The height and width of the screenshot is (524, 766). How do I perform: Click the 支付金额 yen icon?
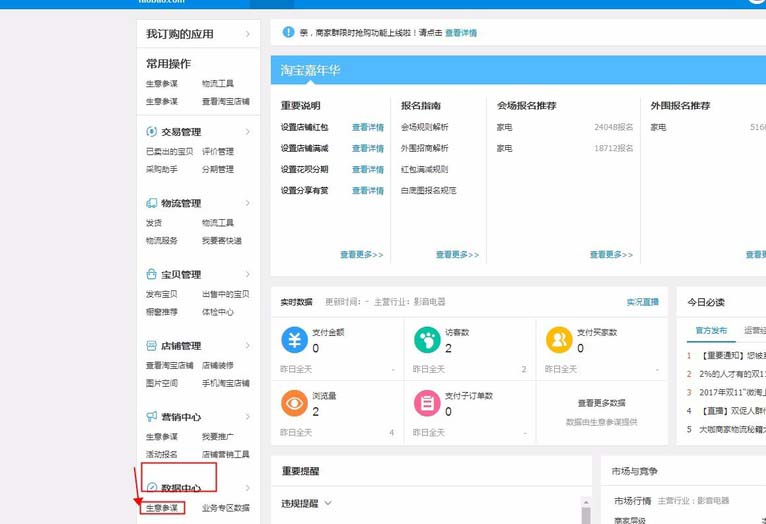click(x=295, y=340)
